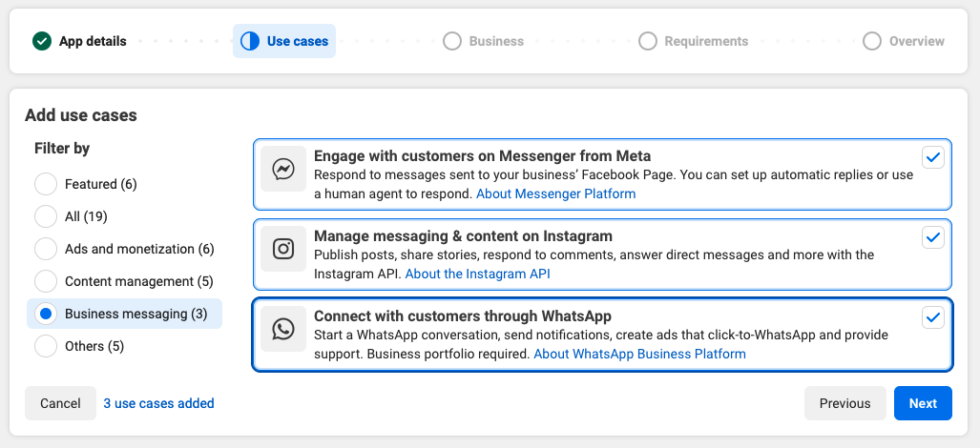The image size is (980, 448).
Task: Select the All (19) filter option
Action: pyautogui.click(x=46, y=216)
